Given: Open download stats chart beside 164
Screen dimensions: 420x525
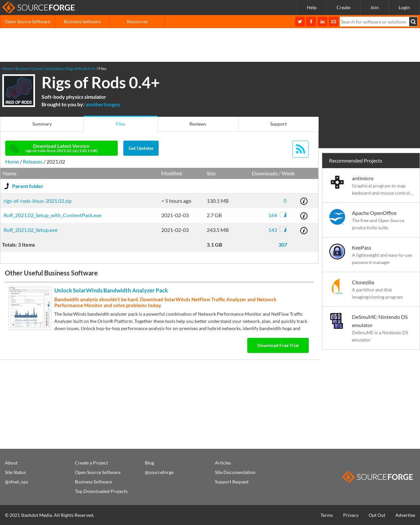Looking at the screenshot, I should pyautogui.click(x=283, y=215).
